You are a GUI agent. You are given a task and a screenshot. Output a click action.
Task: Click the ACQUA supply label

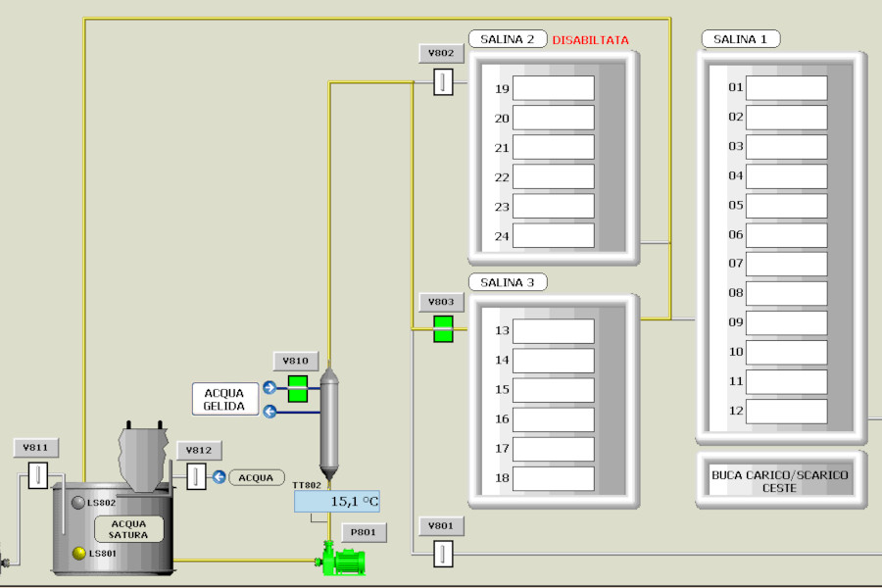(x=256, y=477)
